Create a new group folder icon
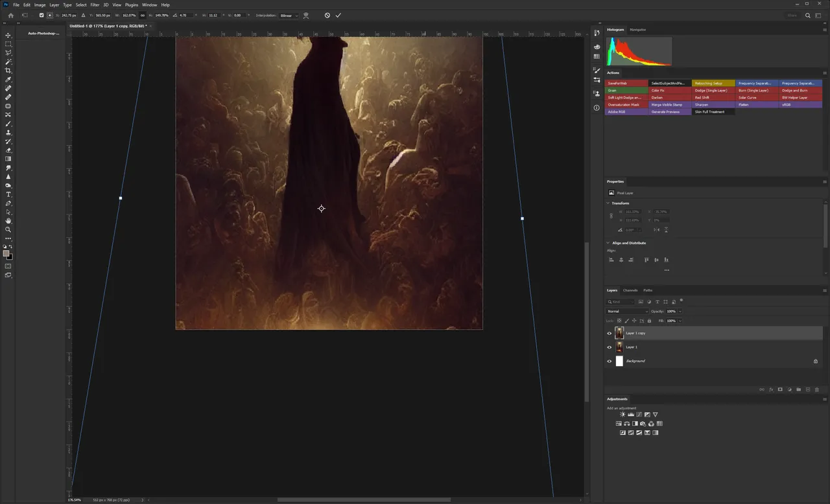Viewport: 830px width, 504px height. pos(799,389)
